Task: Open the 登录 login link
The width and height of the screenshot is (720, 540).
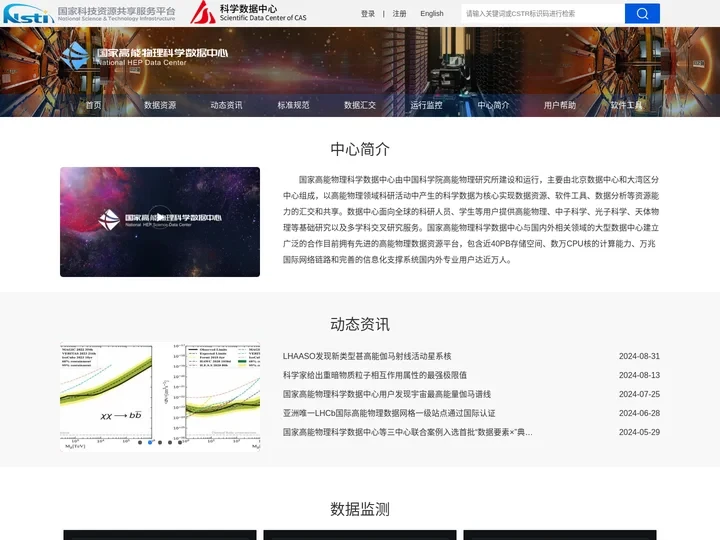Action: click(x=368, y=14)
